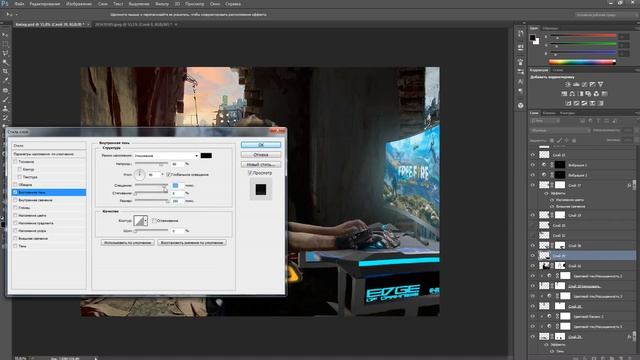
Task: Open the Layers panel blend mode dropdown
Action: click(560, 130)
